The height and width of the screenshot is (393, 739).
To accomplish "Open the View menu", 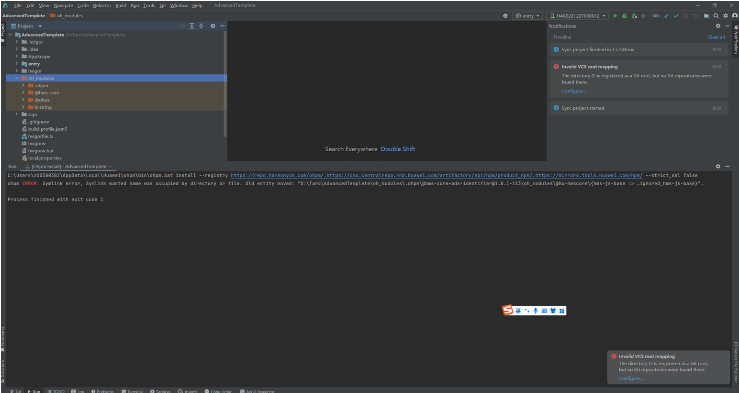I will click(x=44, y=6).
